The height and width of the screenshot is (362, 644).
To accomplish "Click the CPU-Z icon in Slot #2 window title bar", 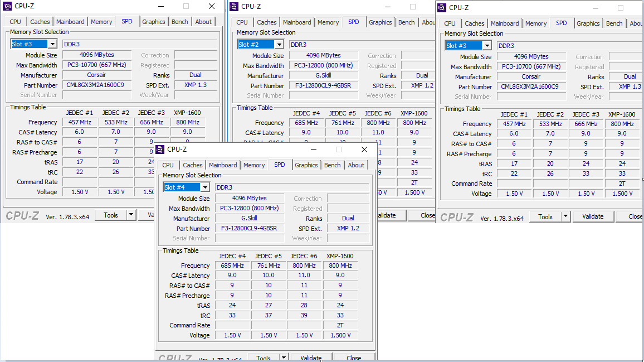I will [234, 7].
